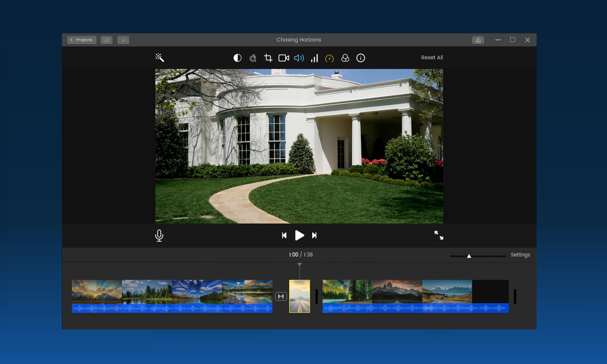
Task: Show clip information icon
Action: (x=360, y=58)
